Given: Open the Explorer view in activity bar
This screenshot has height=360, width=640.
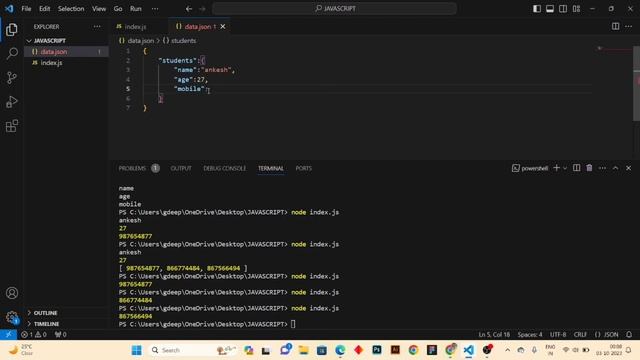Looking at the screenshot, I should [12, 29].
